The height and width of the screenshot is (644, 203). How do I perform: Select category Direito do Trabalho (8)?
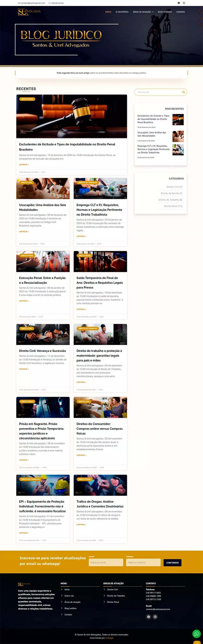170,200
